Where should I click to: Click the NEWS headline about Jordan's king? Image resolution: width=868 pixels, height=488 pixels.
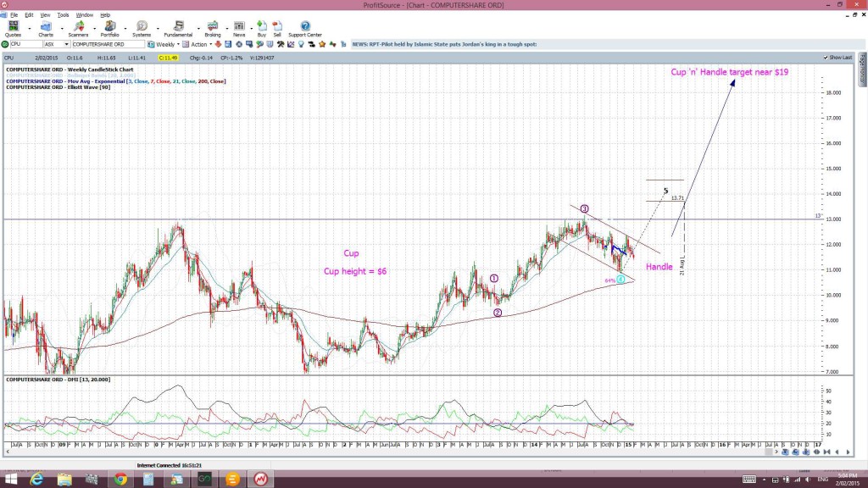point(444,44)
